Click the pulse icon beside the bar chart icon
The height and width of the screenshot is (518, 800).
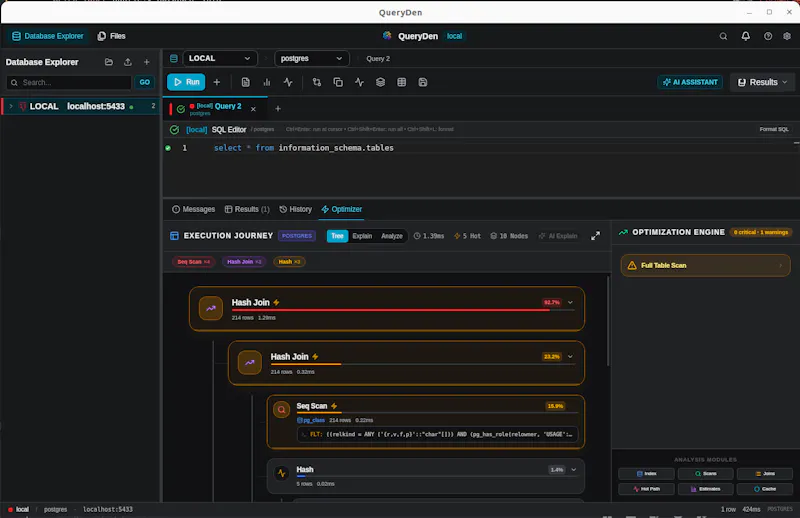288,82
